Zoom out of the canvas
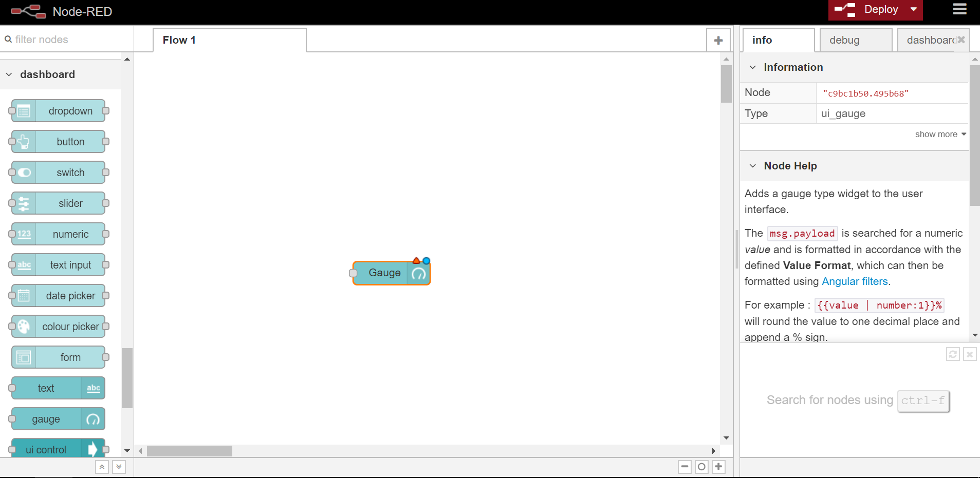This screenshot has height=478, width=980. 685,467
